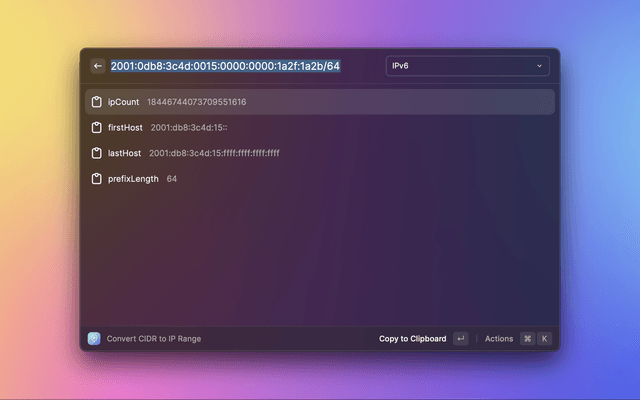Image resolution: width=640 pixels, height=400 pixels.
Task: Click the ⌘ command key icon
Action: coord(527,339)
